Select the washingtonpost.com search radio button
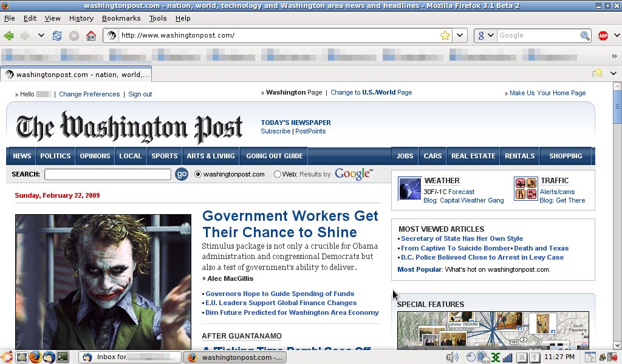Image resolution: width=622 pixels, height=364 pixels. (198, 174)
